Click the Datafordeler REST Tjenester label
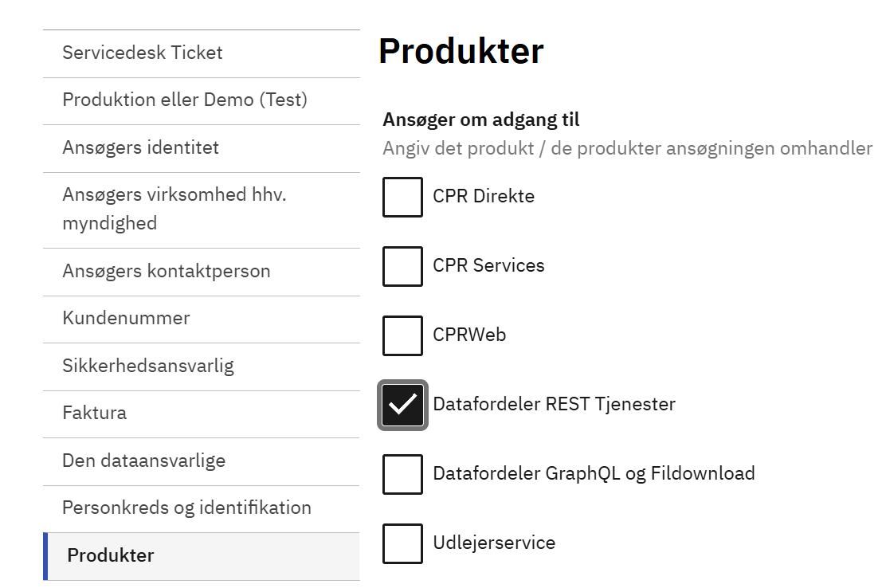 click(554, 405)
